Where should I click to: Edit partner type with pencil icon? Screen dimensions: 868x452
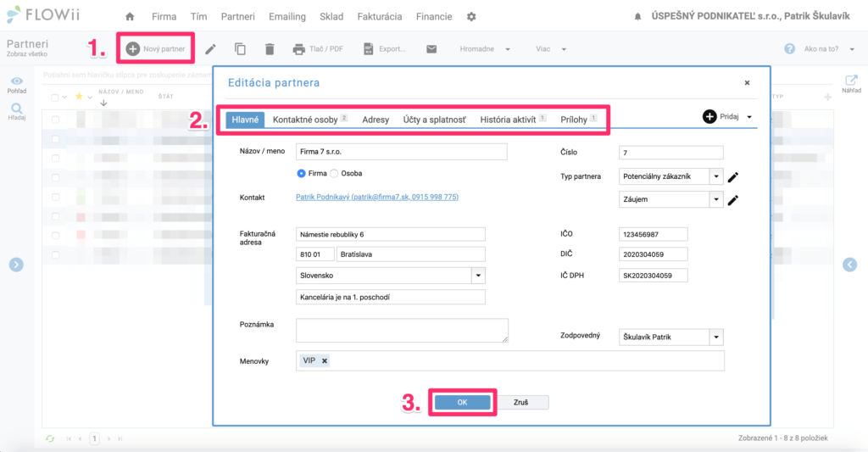pos(733,177)
